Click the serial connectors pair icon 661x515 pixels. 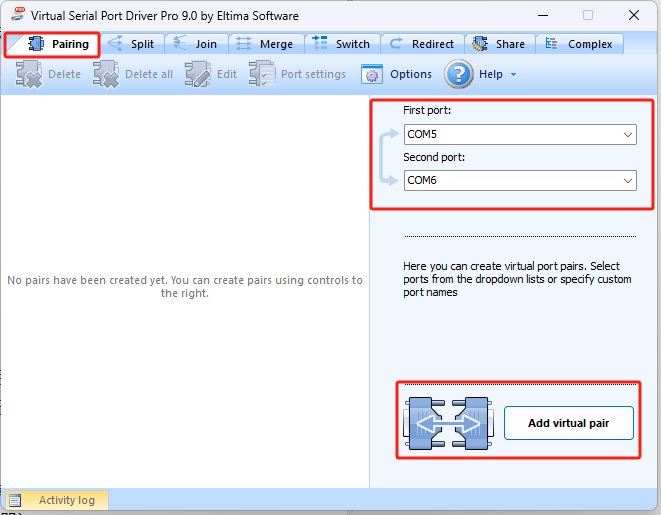pyautogui.click(x=448, y=423)
